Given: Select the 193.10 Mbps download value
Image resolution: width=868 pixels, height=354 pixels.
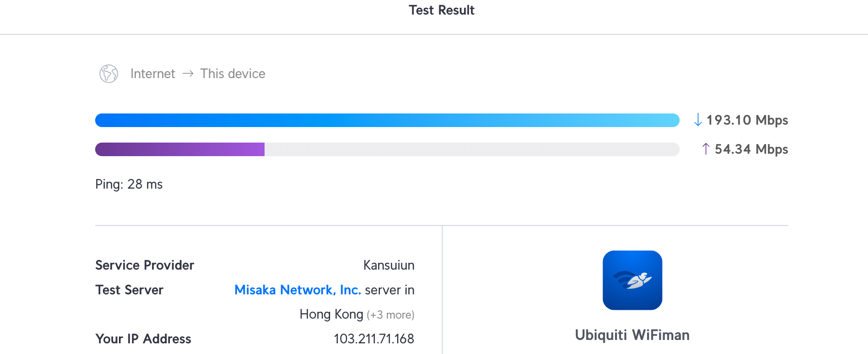Looking at the screenshot, I should click(x=747, y=120).
